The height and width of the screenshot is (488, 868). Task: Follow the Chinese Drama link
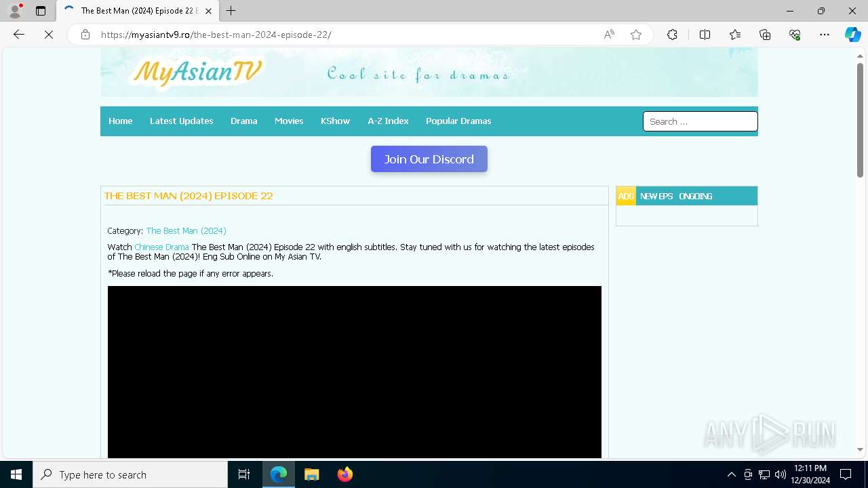[161, 247]
